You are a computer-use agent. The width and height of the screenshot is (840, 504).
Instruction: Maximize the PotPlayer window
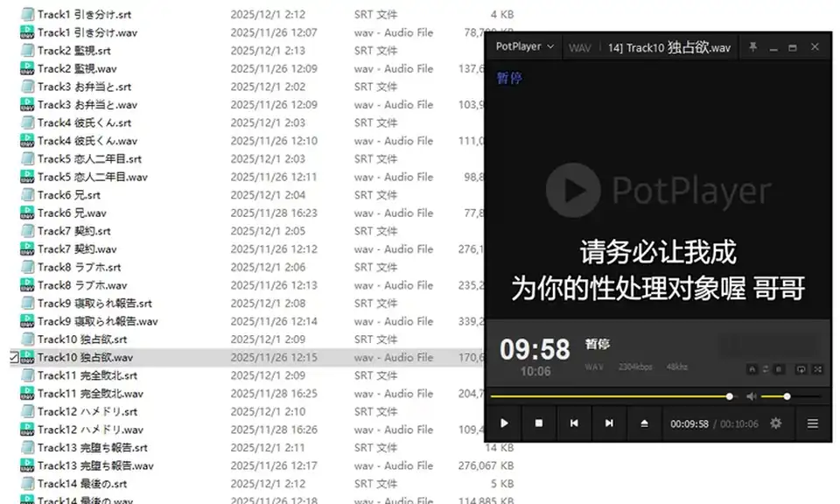(793, 47)
